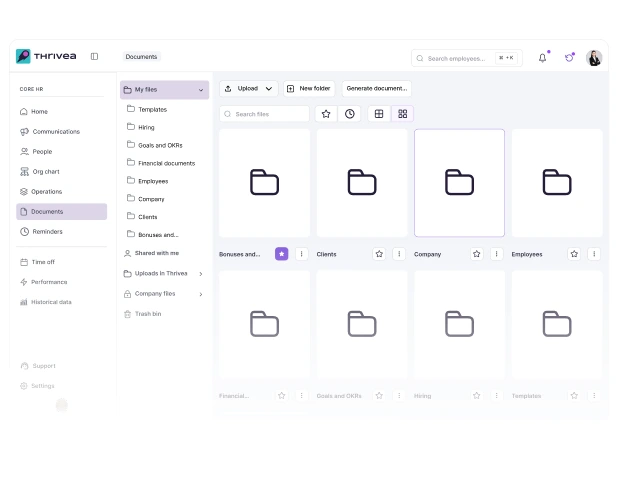
Task: Expand Uploads in Thrivea
Action: tap(201, 273)
